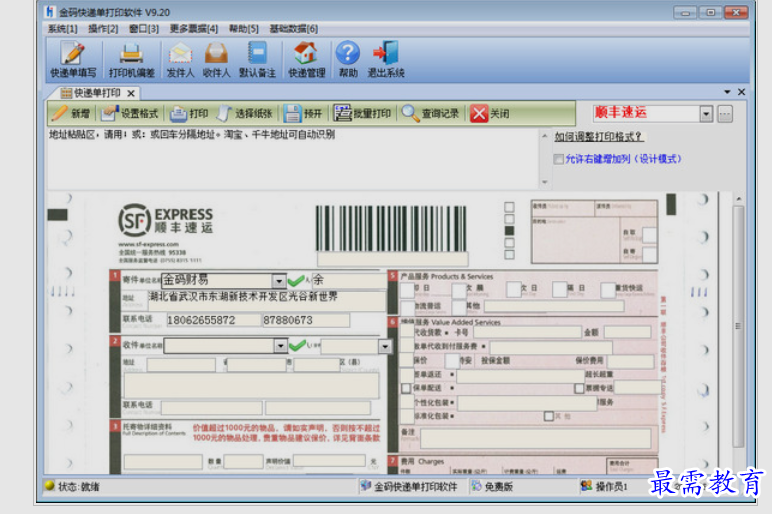Expand the 顺丰速运 courier dropdown
Image resolution: width=772 pixels, height=514 pixels.
(x=706, y=114)
